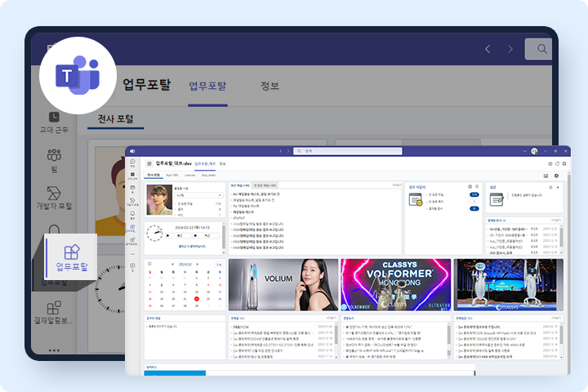Viewport: 588px width, 392px height.
Task: Open the Apps plus icon at front sidebar bottom
Action: coord(132,267)
